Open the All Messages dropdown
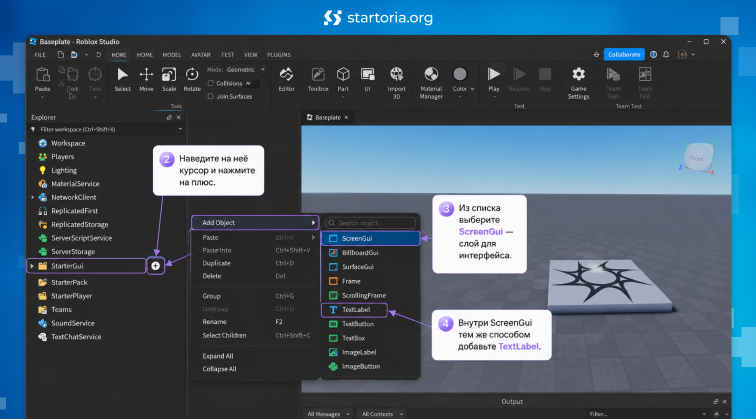The width and height of the screenshot is (756, 419). click(328, 414)
